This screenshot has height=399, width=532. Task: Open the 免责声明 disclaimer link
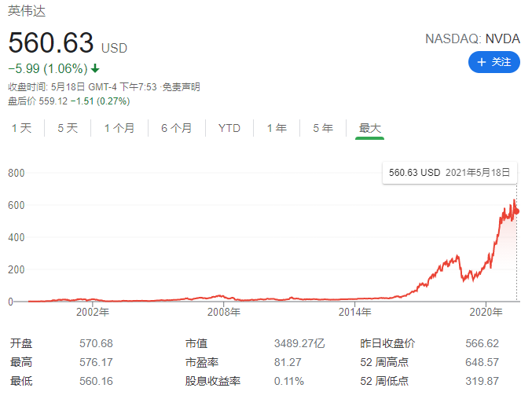[x=182, y=87]
